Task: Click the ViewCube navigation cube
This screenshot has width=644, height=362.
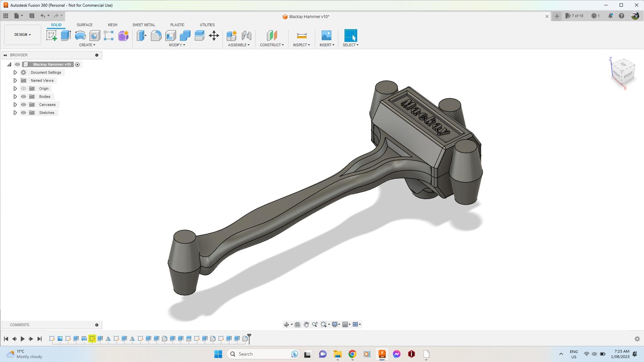Action: [x=623, y=72]
